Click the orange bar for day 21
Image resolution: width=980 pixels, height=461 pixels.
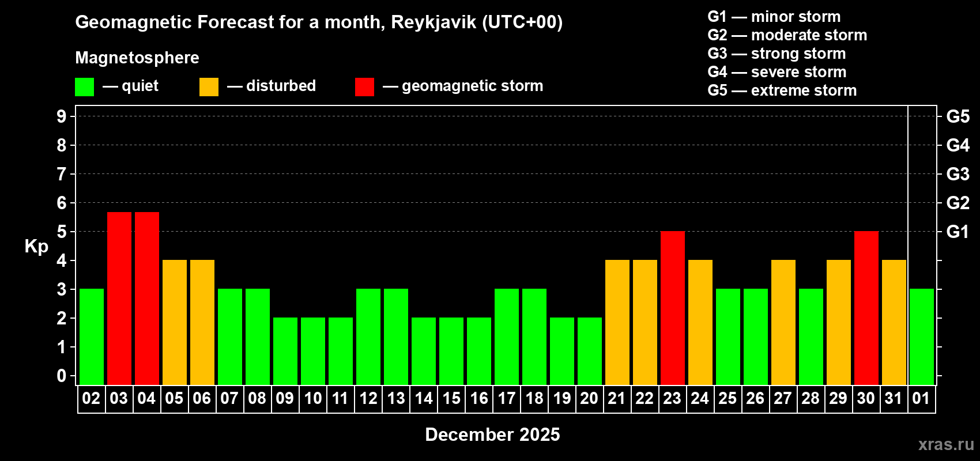[617, 323]
